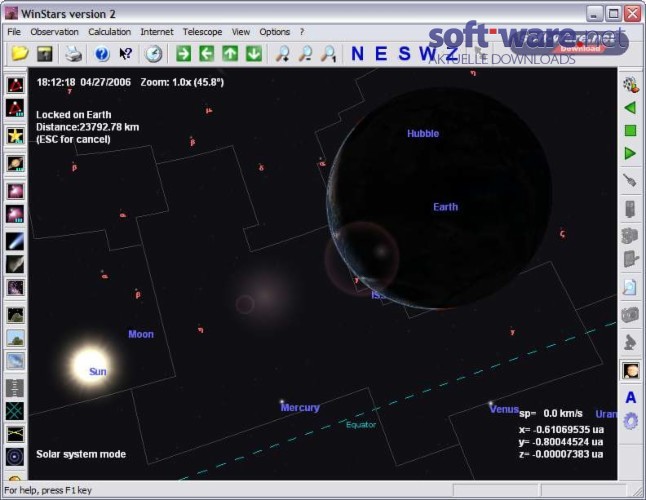Click the grey microscope icon
Viewport: 646px width, 500px height.
[x=630, y=342]
